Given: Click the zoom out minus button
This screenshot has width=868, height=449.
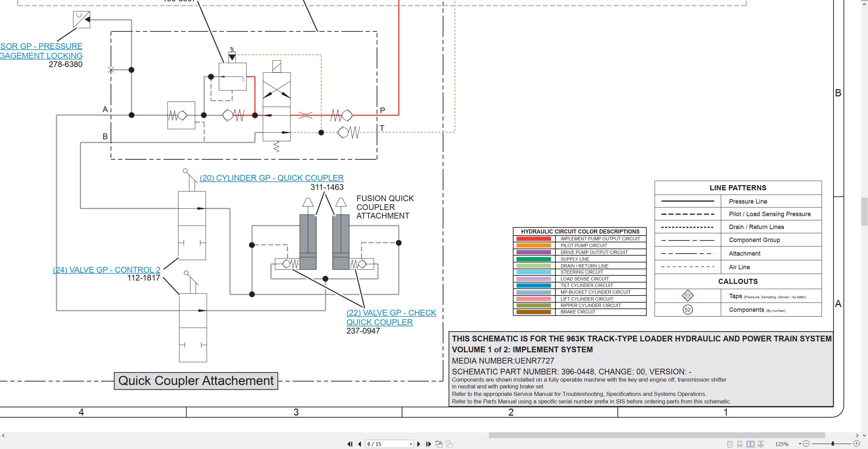Looking at the screenshot, I should (x=806, y=444).
